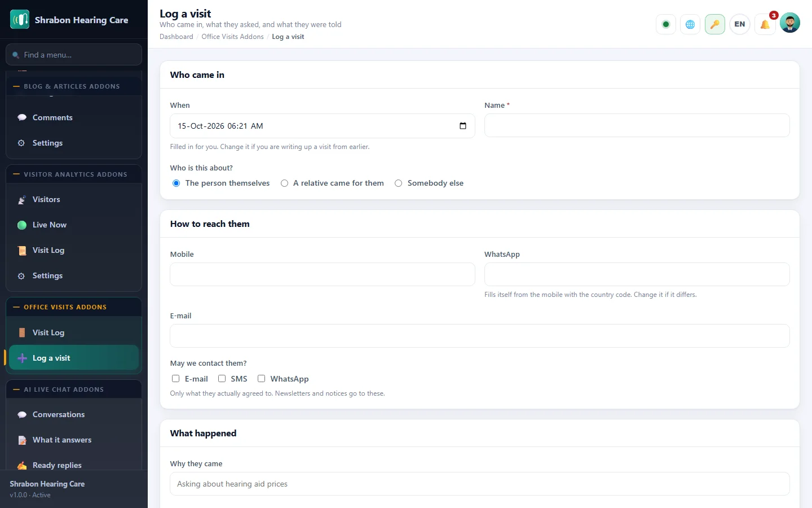Click the "Why they came" input field

pyautogui.click(x=480, y=484)
